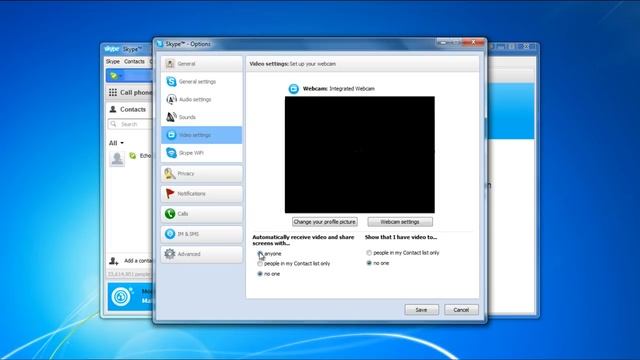Expand the General section header

coord(202,64)
